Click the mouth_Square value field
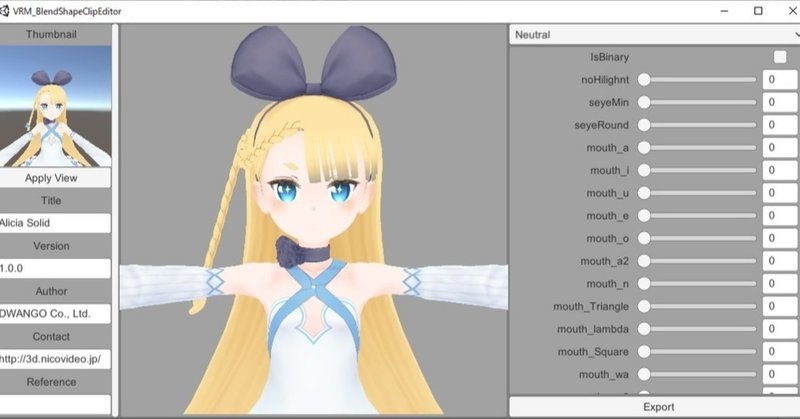 pos(780,352)
